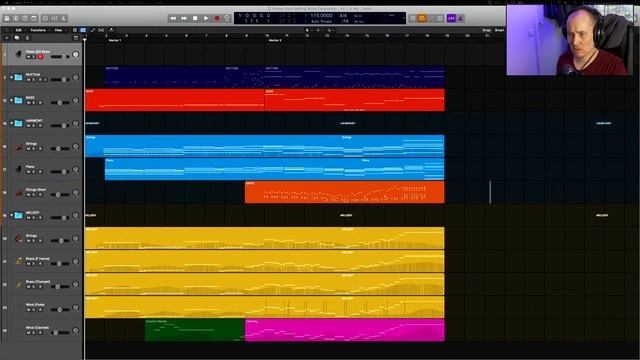Click the red Record button
Viewport: 640px width, 360px height.
(x=217, y=18)
